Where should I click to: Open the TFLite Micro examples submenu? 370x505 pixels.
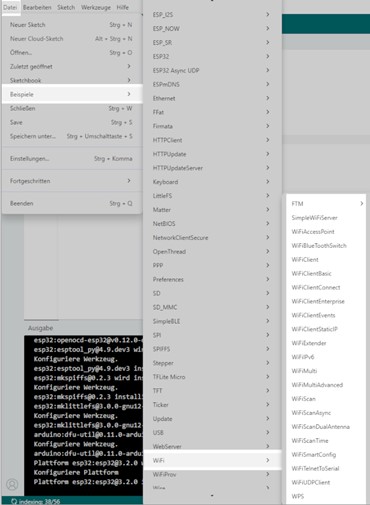pyautogui.click(x=212, y=377)
